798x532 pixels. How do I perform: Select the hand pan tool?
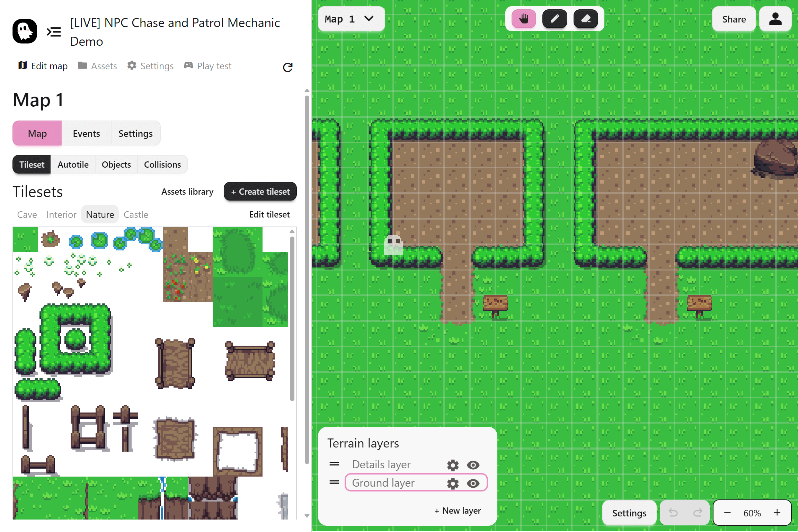point(524,19)
